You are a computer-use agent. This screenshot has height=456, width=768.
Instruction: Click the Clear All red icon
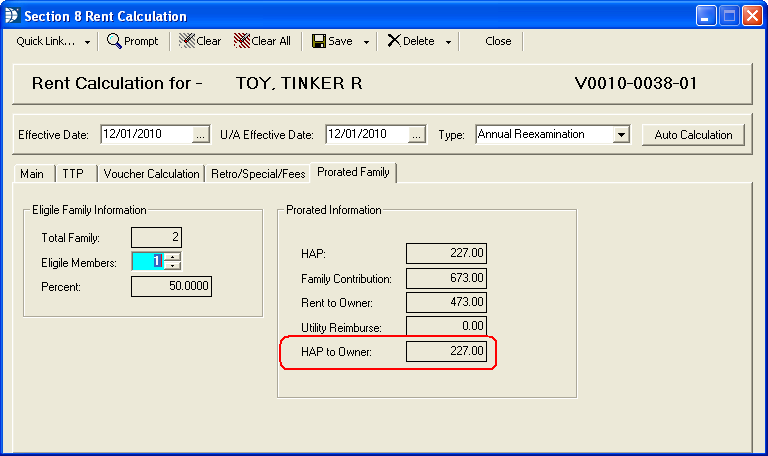pos(242,41)
